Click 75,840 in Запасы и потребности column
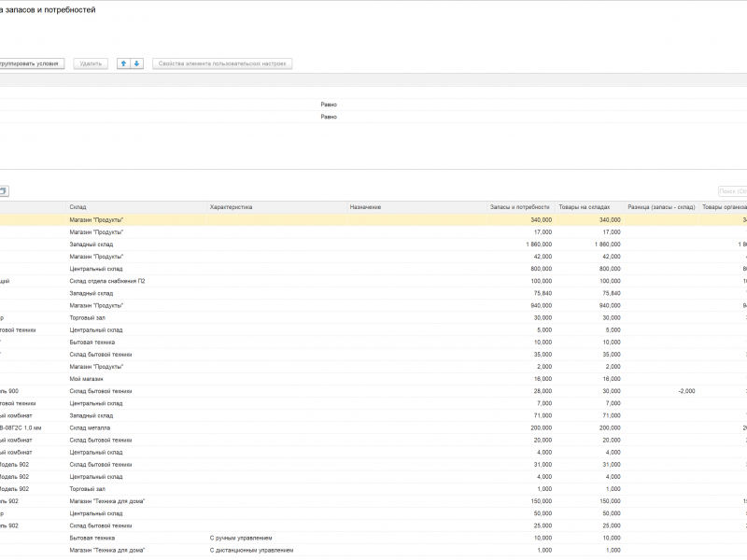The height and width of the screenshot is (560, 747). click(x=543, y=293)
